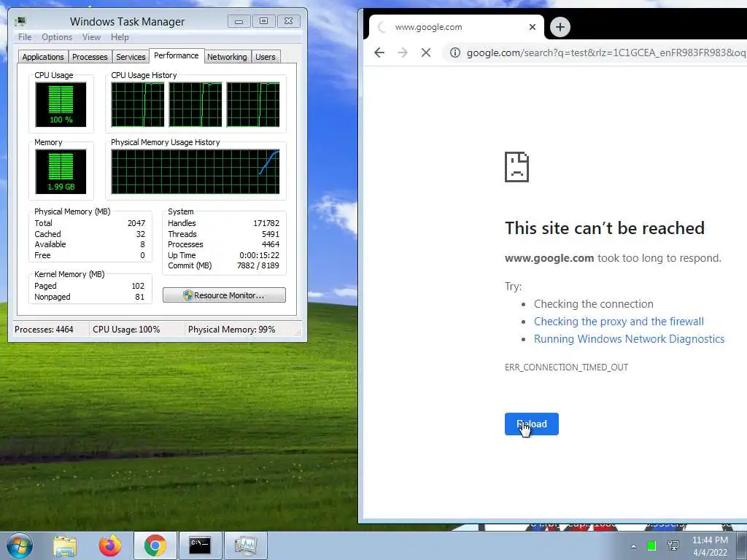The height and width of the screenshot is (560, 747).
Task: Close the www.google.com tab
Action: 533,27
